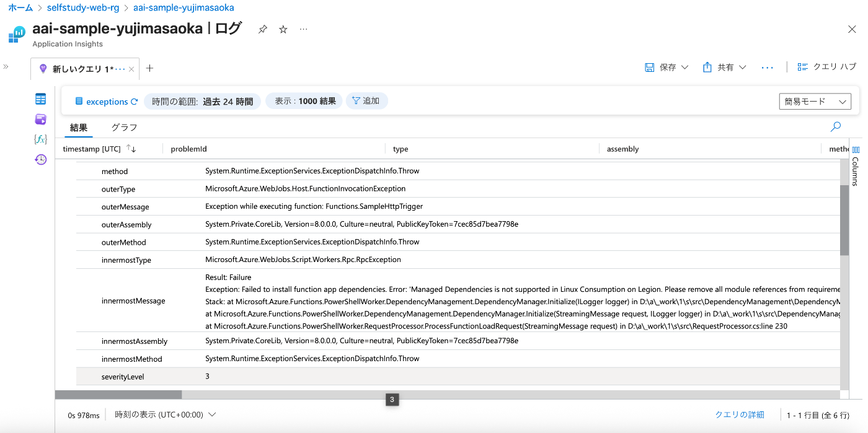868x433 pixels.
Task: Select the method field label
Action: point(115,172)
